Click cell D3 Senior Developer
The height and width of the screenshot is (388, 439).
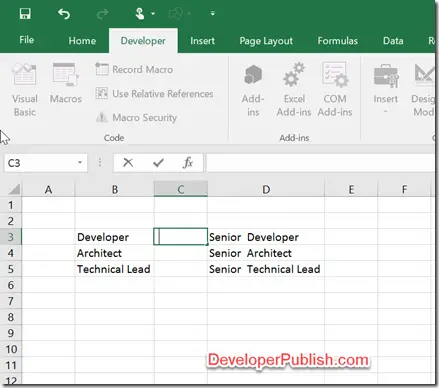266,237
